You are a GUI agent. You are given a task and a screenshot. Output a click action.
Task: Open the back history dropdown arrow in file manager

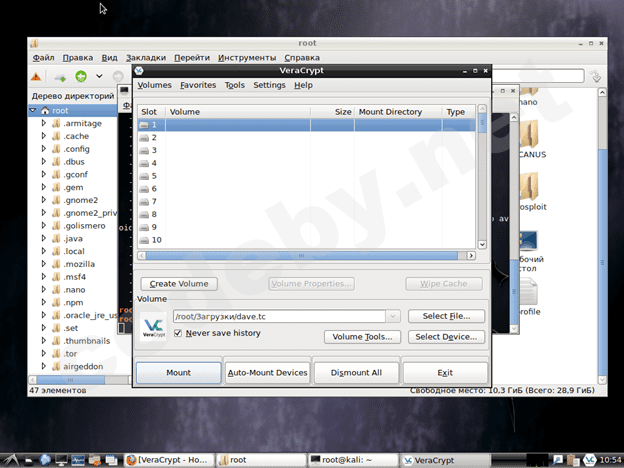(x=99, y=76)
